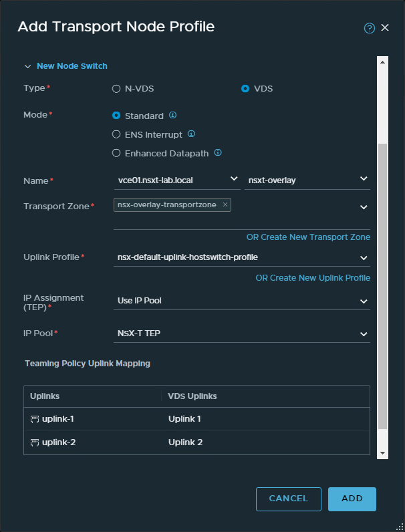Image resolution: width=405 pixels, height=532 pixels.
Task: Click the scrollbar down arrow
Action: pyautogui.click(x=383, y=453)
